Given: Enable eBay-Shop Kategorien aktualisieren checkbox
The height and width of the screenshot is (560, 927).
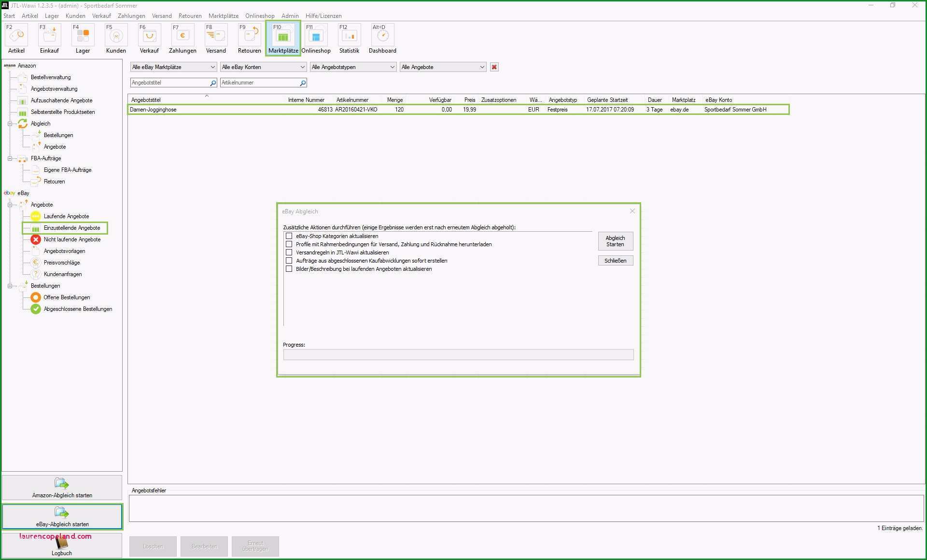Looking at the screenshot, I should pos(289,236).
